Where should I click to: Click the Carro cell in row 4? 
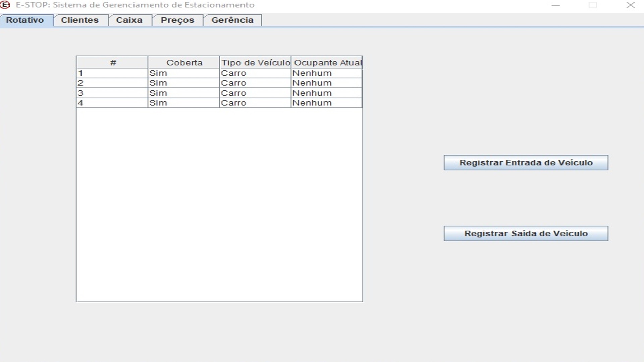[256, 103]
